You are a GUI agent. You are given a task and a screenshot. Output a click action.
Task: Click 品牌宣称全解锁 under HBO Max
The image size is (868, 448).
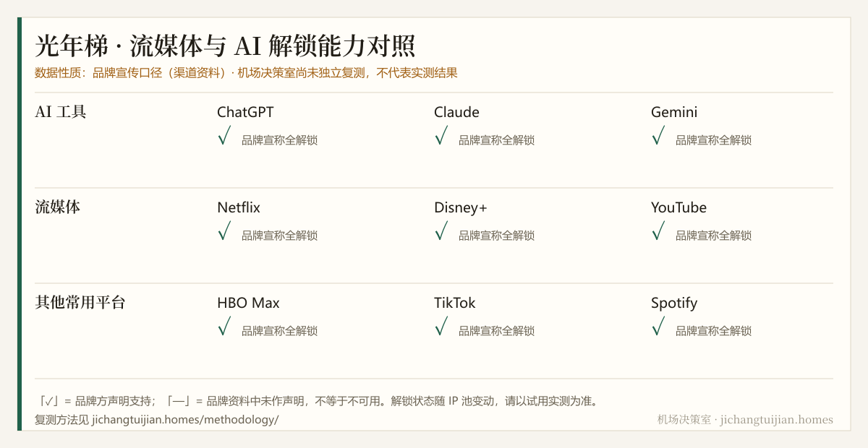[279, 331]
